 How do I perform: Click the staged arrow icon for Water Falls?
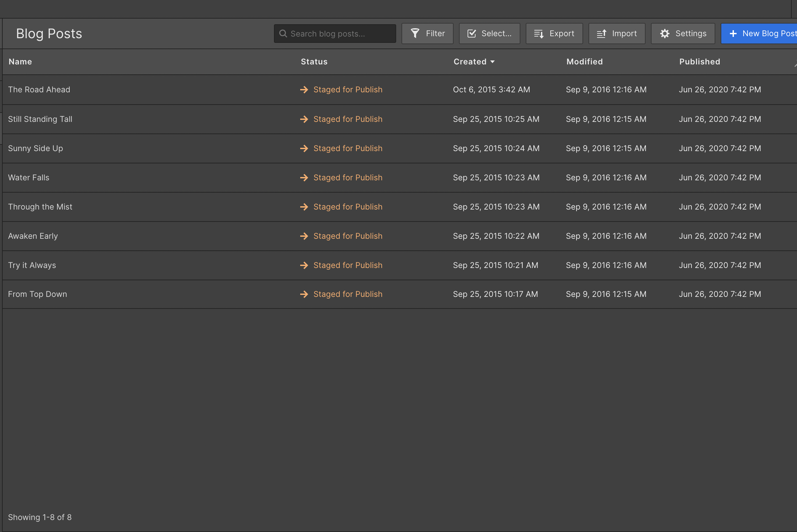pyautogui.click(x=304, y=177)
